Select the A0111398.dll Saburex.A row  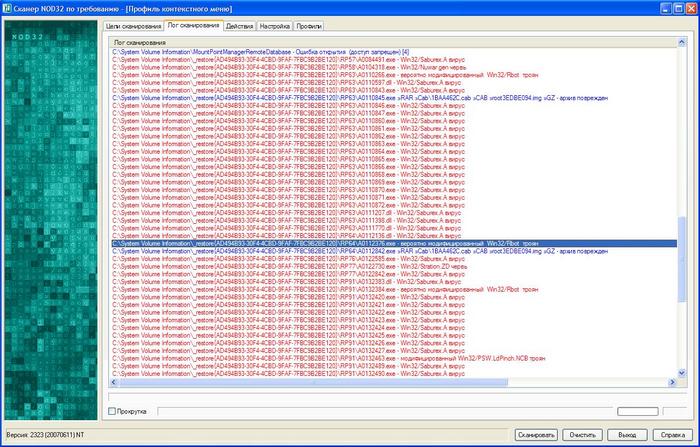pos(394,220)
